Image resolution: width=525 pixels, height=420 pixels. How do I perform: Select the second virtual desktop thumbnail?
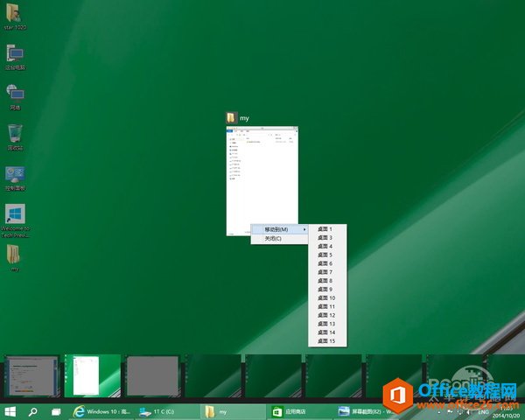92,376
